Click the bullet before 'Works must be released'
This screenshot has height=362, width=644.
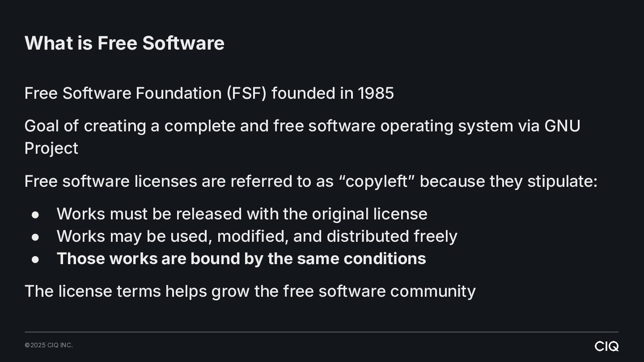coord(35,215)
